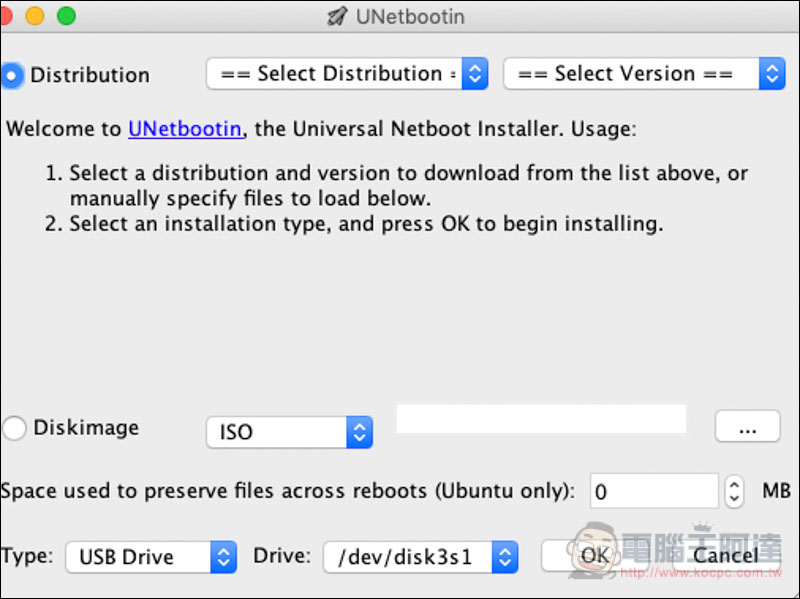
Task: Decrease persistence space with down stepper arrow
Action: 734,500
